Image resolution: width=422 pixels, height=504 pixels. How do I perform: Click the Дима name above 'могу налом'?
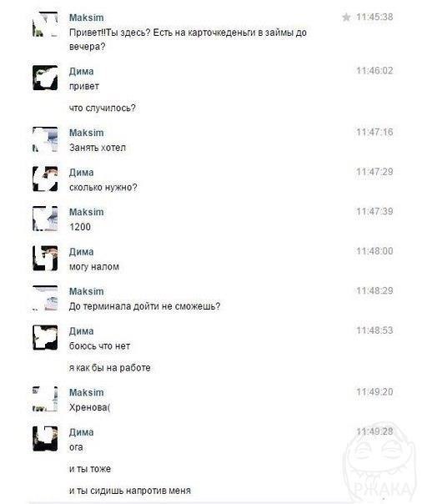82,252
